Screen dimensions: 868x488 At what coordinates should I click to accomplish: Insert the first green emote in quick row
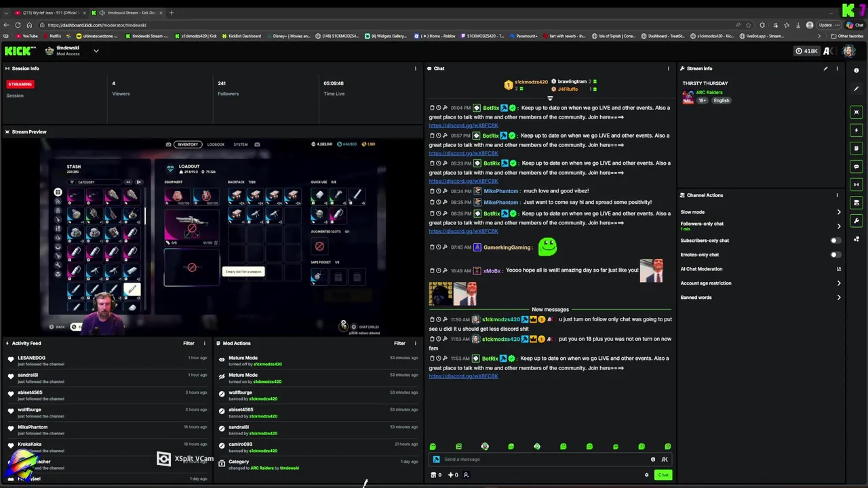(433, 447)
